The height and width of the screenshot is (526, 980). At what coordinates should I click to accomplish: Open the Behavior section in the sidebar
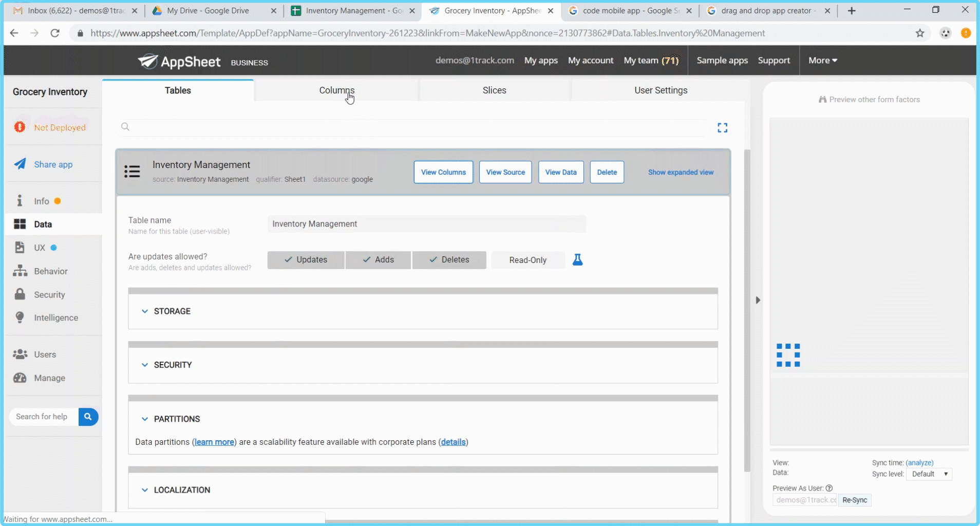point(50,271)
